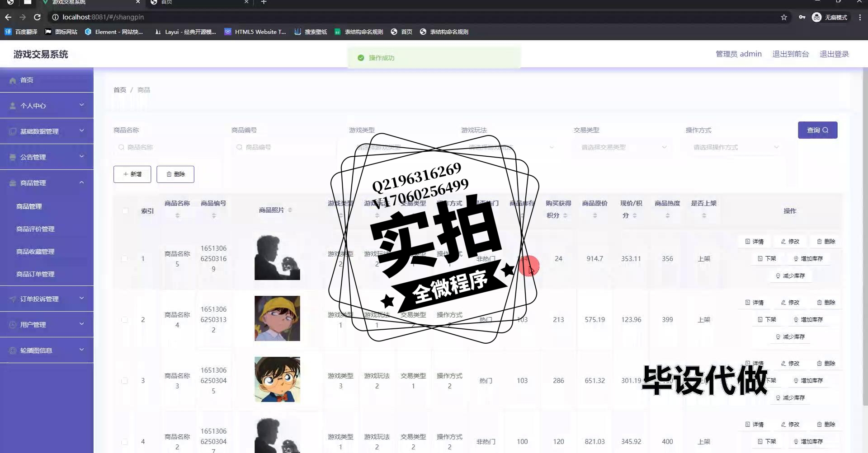Sort by the 商品编号 column arrows
The width and height of the screenshot is (868, 453).
[214, 216]
